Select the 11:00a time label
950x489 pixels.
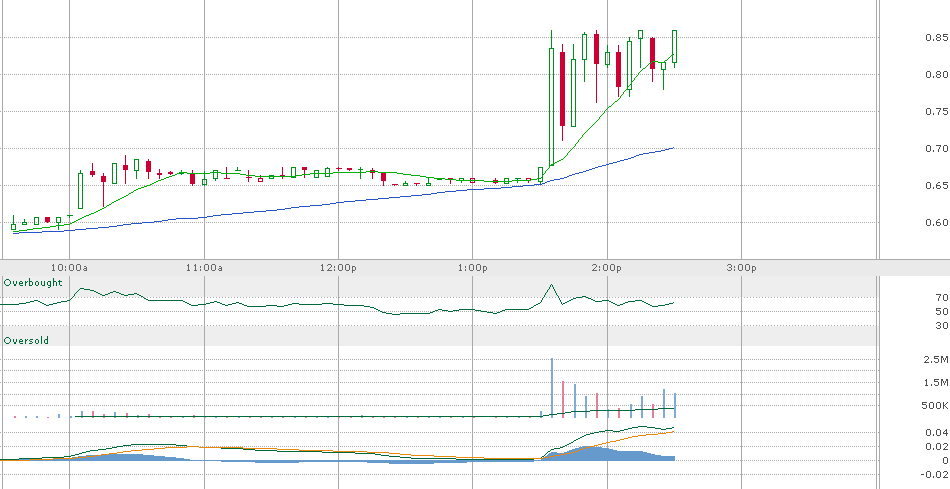tap(204, 268)
